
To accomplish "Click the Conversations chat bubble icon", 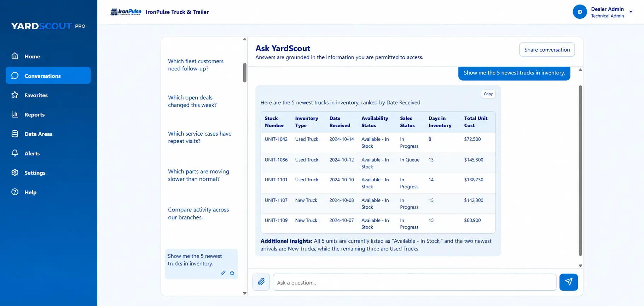I will pos(15,75).
